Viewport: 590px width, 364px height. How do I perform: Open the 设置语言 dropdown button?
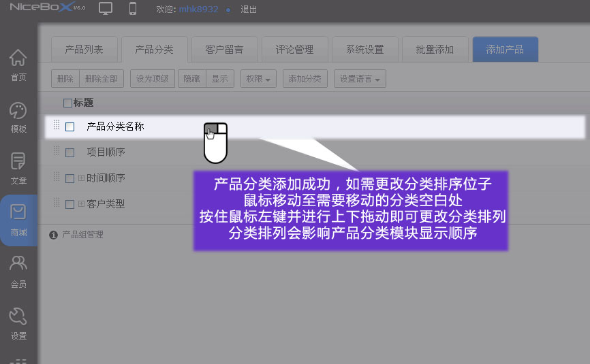359,79
